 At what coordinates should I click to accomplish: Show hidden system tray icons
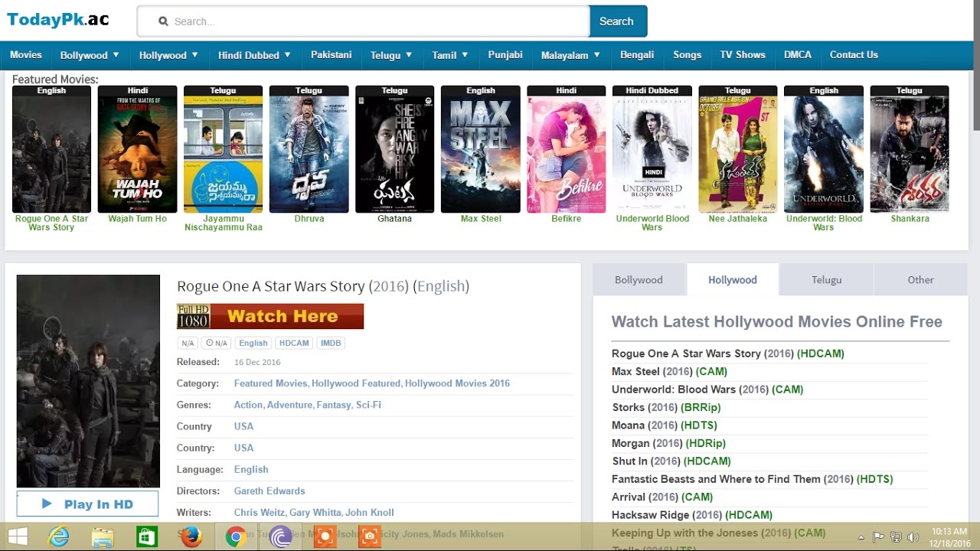coord(861,537)
